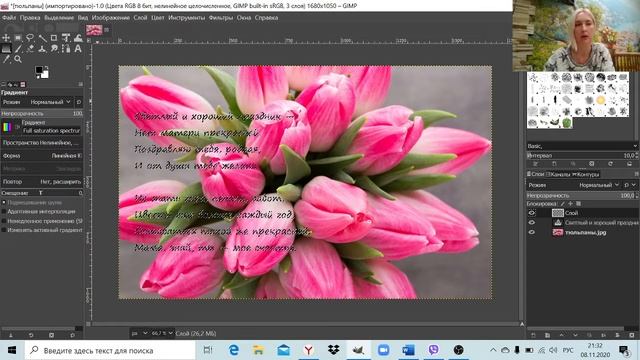This screenshot has width=640, height=360.
Task: Switch to the Paths tab
Action: point(585,174)
